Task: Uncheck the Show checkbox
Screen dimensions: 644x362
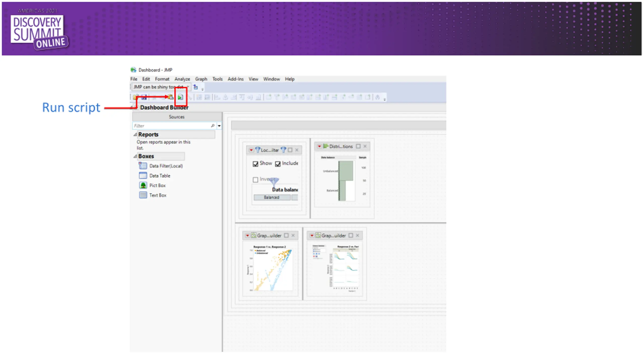Action: pyautogui.click(x=255, y=164)
